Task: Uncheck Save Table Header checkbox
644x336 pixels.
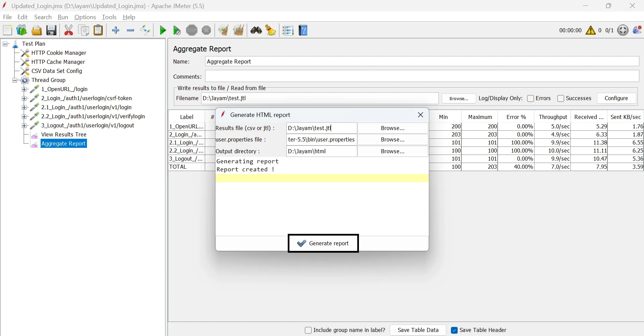Action: coord(454,330)
